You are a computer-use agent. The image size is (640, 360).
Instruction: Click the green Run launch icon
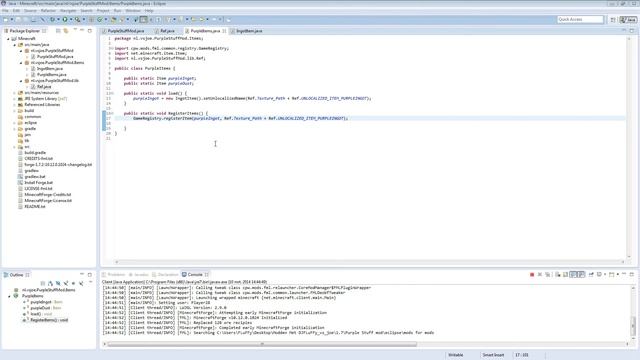point(65,20)
